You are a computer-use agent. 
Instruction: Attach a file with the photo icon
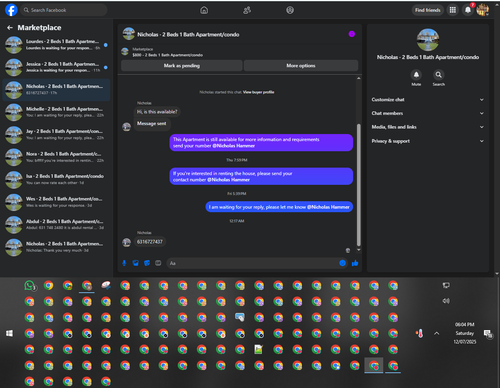[135, 263]
